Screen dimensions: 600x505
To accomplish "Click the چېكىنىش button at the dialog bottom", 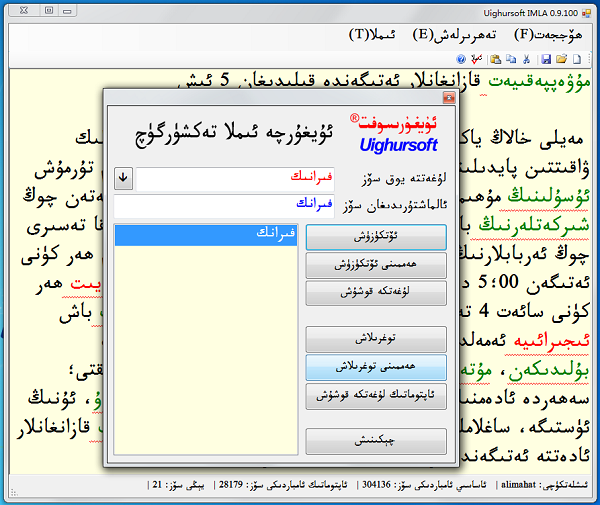I will [x=376, y=441].
